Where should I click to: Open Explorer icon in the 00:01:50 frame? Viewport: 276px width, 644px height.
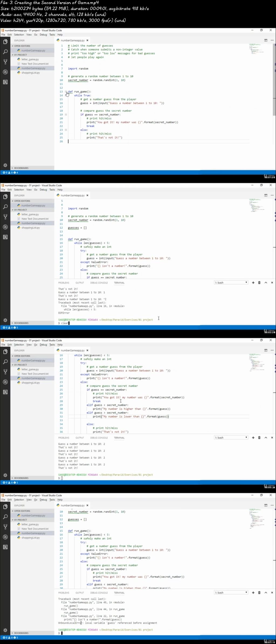[5, 42]
